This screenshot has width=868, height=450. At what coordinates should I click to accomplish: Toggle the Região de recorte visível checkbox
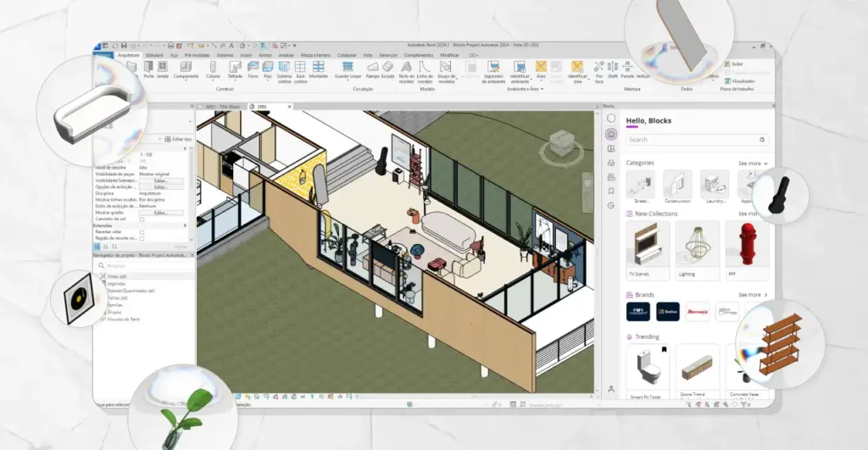142,239
